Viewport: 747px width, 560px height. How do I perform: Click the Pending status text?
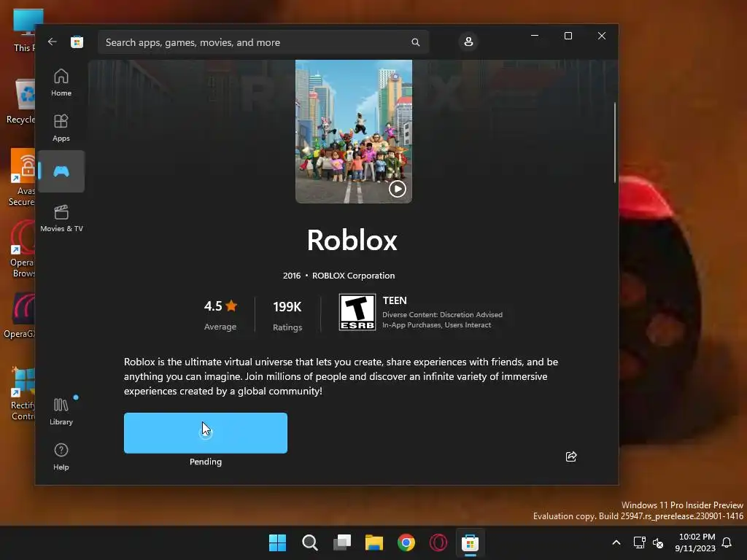205,462
